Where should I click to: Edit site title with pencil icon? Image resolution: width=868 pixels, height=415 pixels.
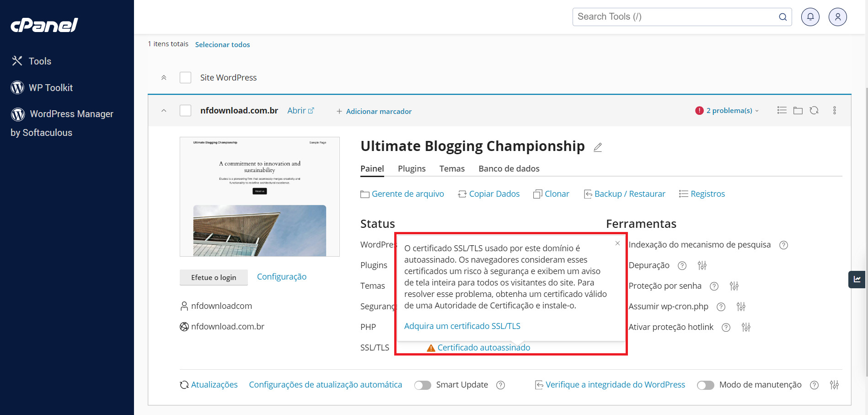point(597,147)
